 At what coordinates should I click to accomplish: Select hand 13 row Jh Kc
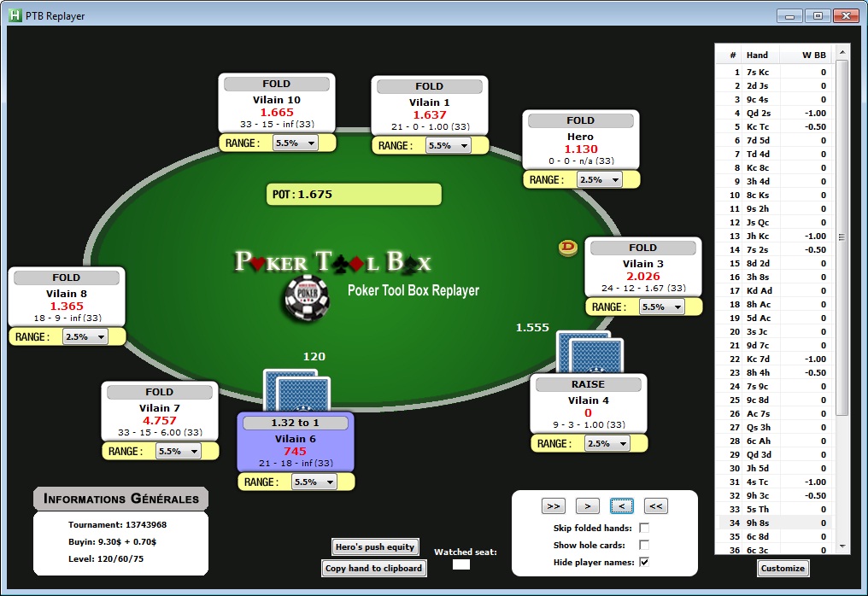coord(775,236)
